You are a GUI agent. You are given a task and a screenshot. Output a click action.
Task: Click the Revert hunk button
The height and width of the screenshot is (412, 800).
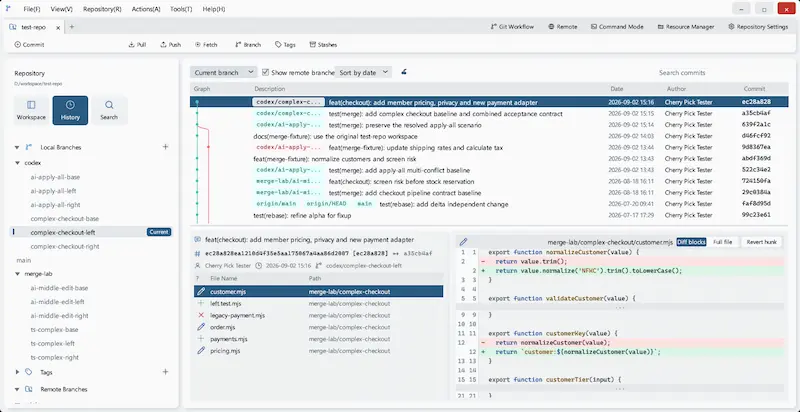pyautogui.click(x=761, y=242)
